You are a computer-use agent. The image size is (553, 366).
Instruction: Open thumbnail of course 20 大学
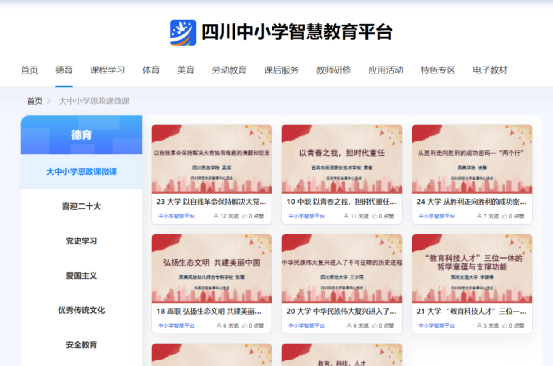342,269
